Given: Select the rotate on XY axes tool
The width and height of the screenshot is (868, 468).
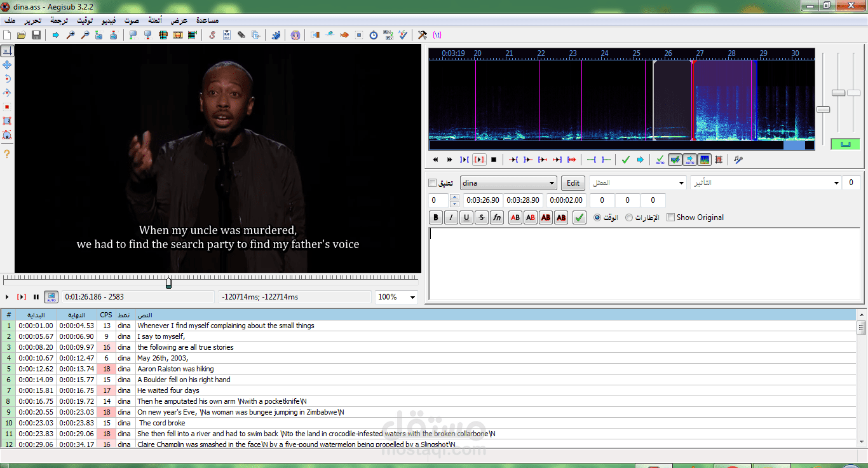Looking at the screenshot, I should [7, 93].
